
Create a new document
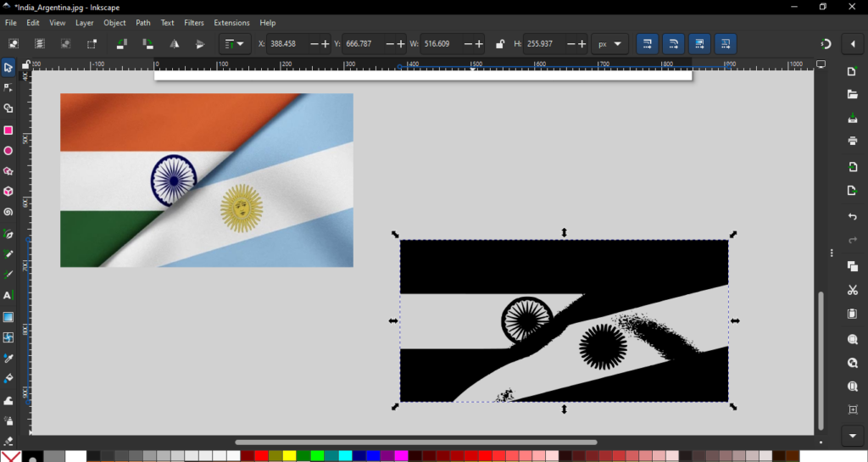point(853,72)
